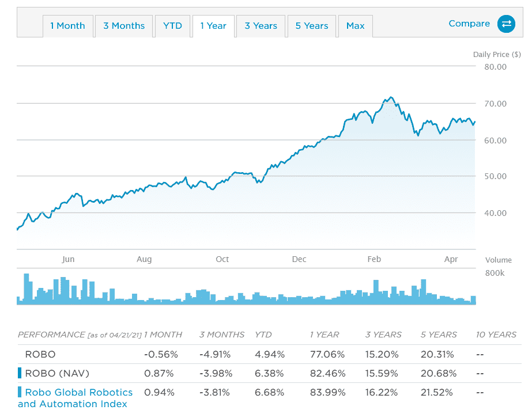The image size is (532, 410).
Task: Click ROBO 3 years value 15.20%
Action: tap(382, 354)
